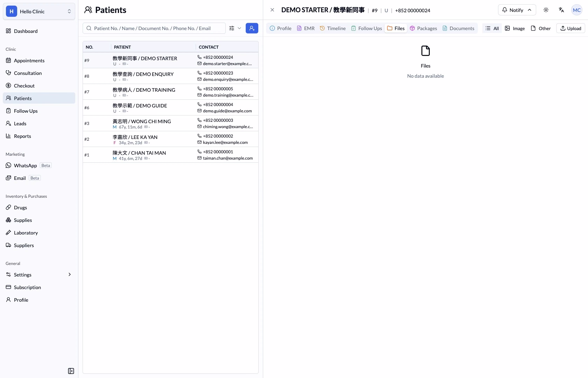Show Other files filter
588x378 pixels.
click(x=541, y=28)
